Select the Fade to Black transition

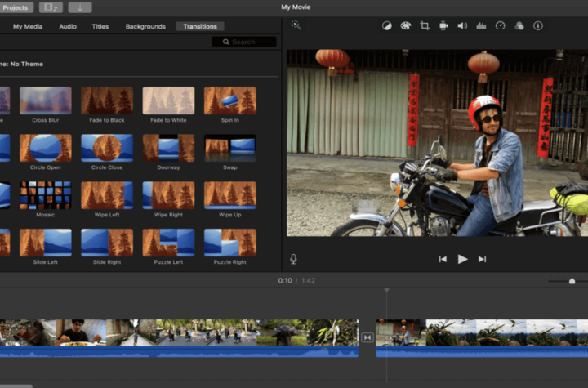[x=107, y=100]
